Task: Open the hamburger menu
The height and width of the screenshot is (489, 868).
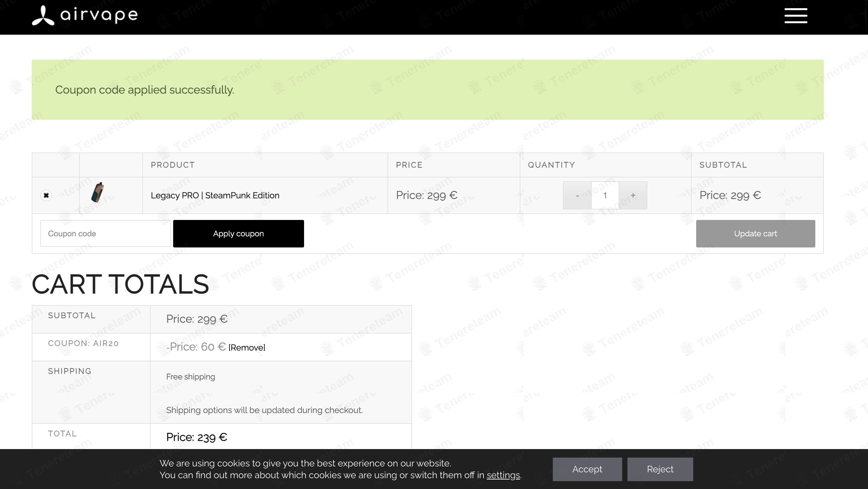Action: point(796,16)
